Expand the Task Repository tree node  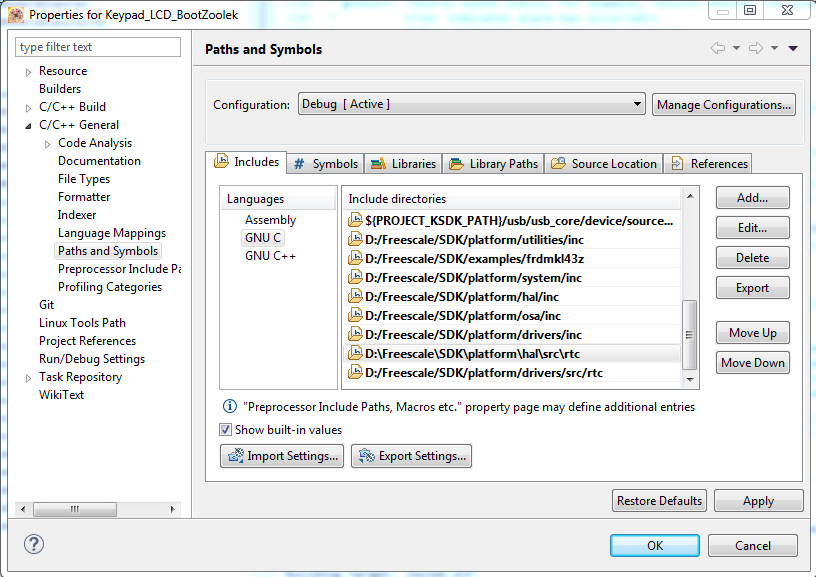[x=29, y=378]
